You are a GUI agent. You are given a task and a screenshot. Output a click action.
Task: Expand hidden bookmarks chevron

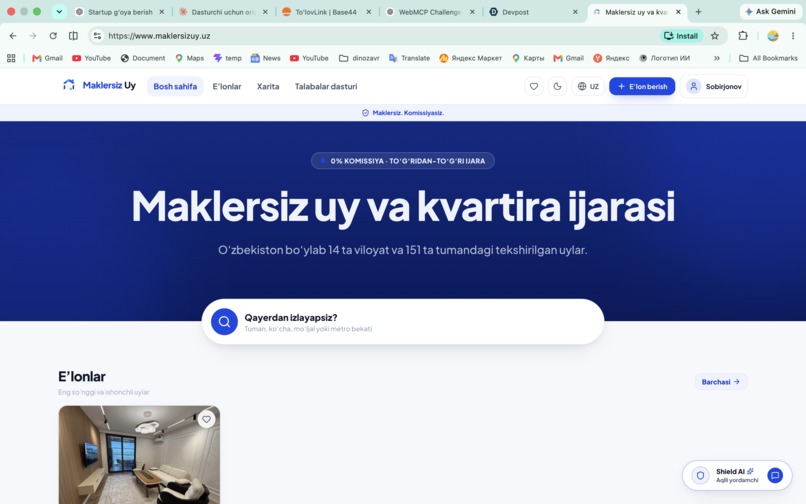click(x=717, y=58)
